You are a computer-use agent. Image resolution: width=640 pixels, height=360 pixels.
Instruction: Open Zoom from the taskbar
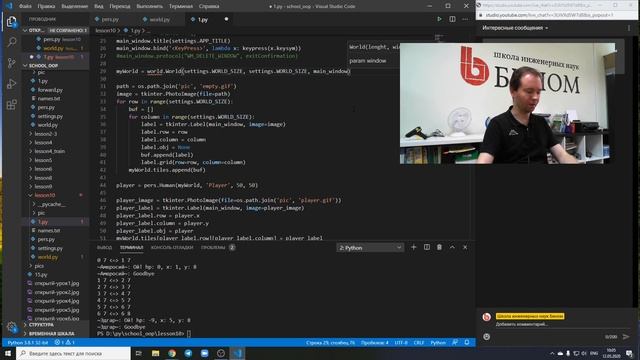point(204,353)
